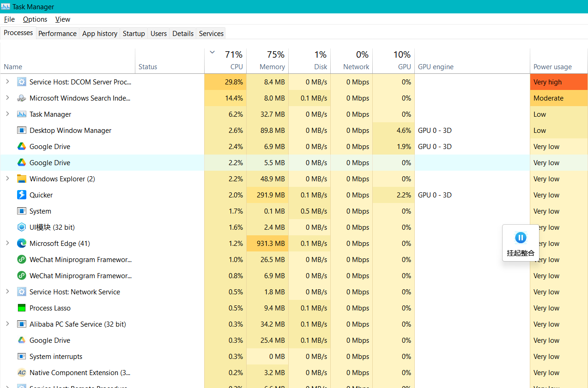588x388 pixels.
Task: Select the Process Lasso row name
Action: [50, 308]
